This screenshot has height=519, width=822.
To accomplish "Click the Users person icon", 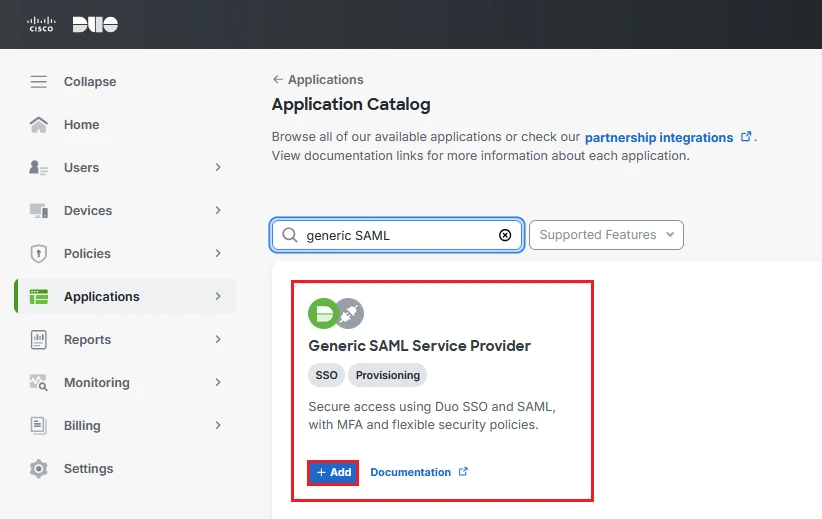I will point(39,168).
